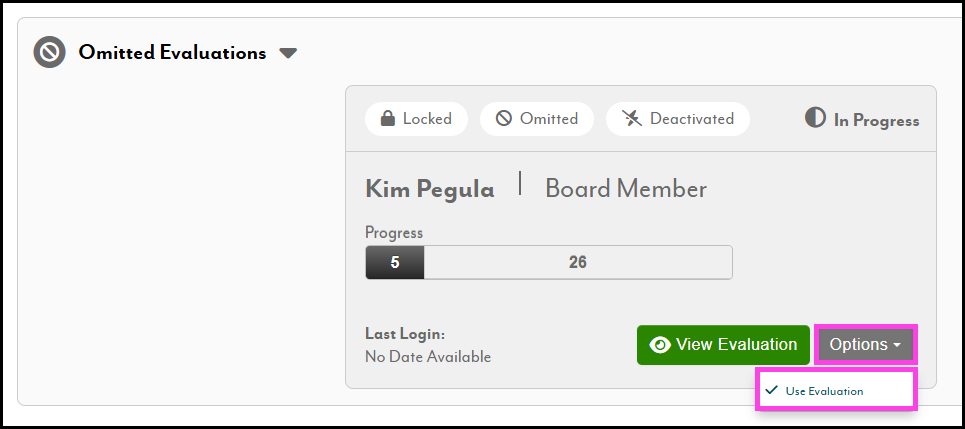Click the In Progress status label
The width and height of the screenshot is (965, 429).
tap(875, 120)
